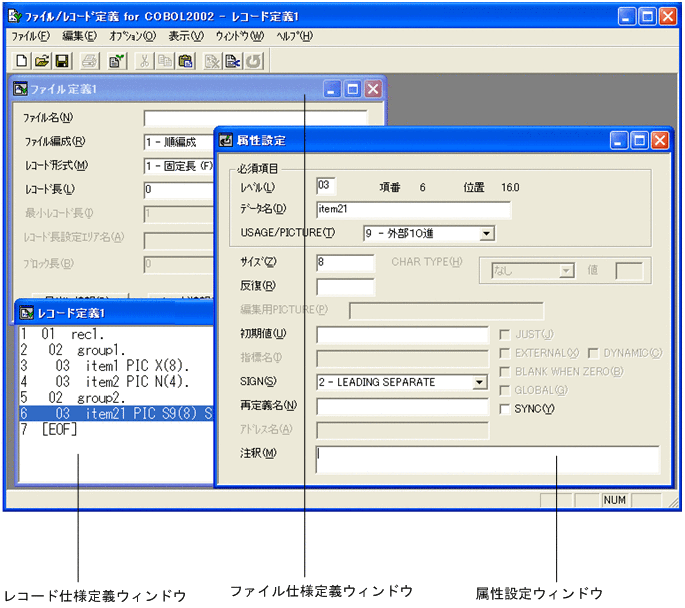Click the printer toolbar icon
This screenshot has width=685, height=608.
pos(90,61)
